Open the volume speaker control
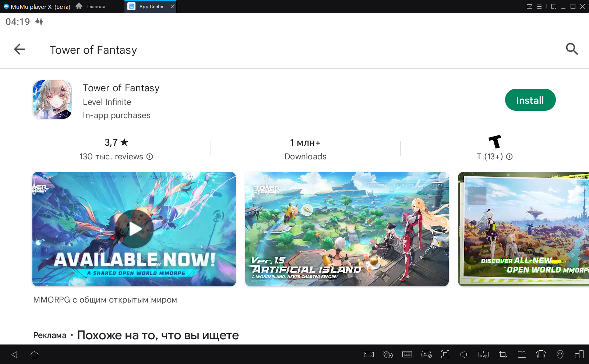589x364 pixels. [x=464, y=354]
